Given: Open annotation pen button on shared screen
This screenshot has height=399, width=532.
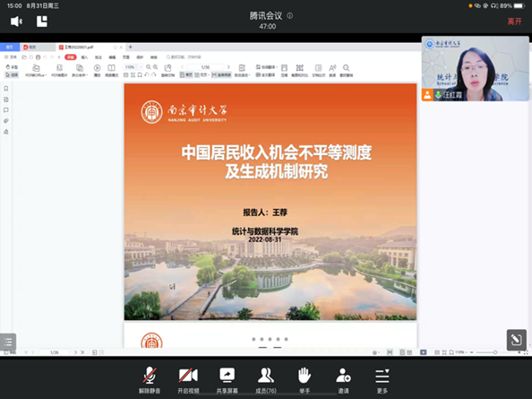Looking at the screenshot, I should click(517, 339).
